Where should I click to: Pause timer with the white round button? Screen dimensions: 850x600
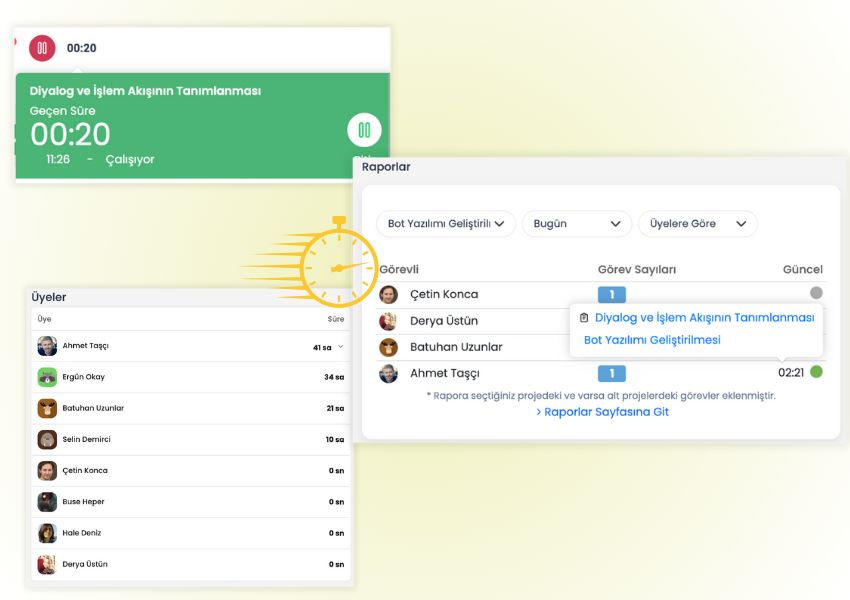(x=364, y=130)
